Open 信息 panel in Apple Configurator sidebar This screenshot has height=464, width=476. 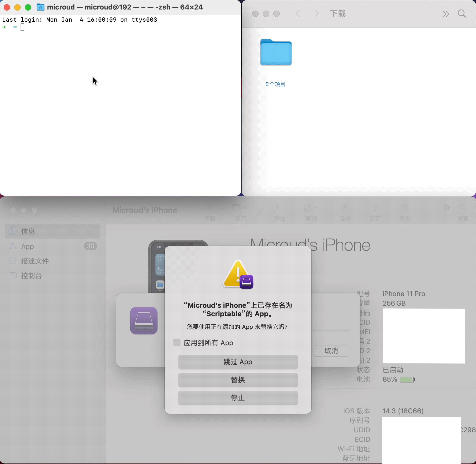tap(28, 231)
